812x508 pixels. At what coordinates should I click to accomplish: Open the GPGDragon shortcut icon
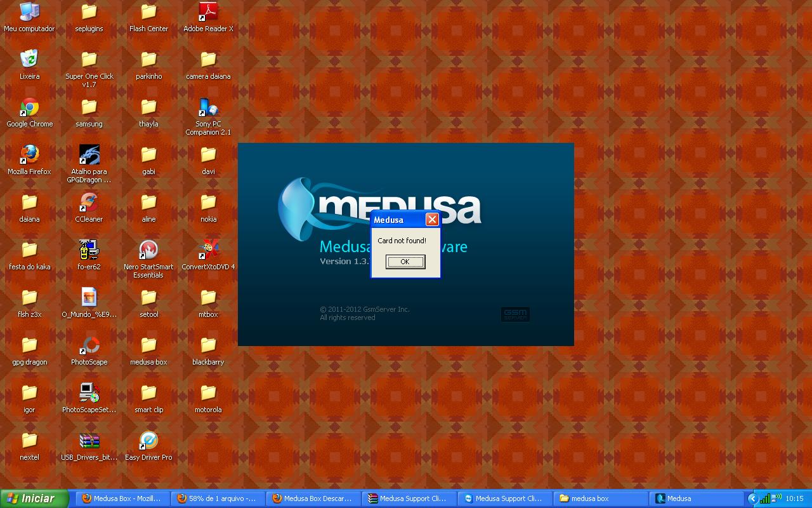point(89,154)
